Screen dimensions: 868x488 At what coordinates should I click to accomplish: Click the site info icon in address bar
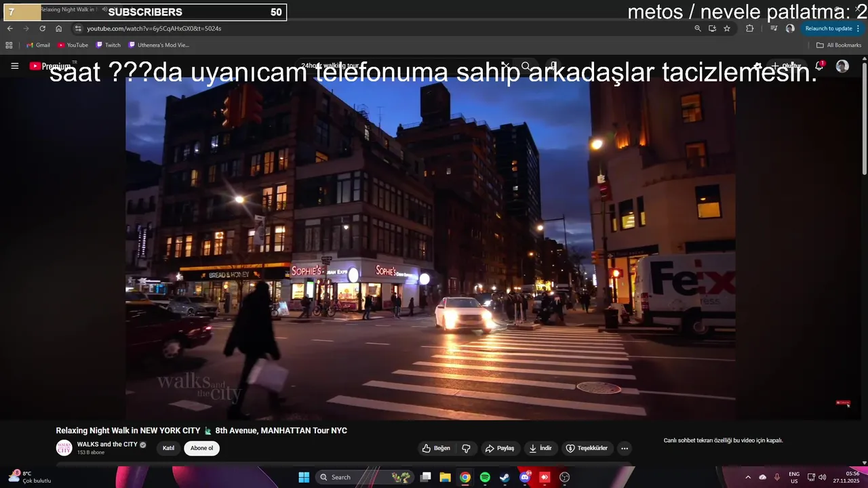point(78,28)
